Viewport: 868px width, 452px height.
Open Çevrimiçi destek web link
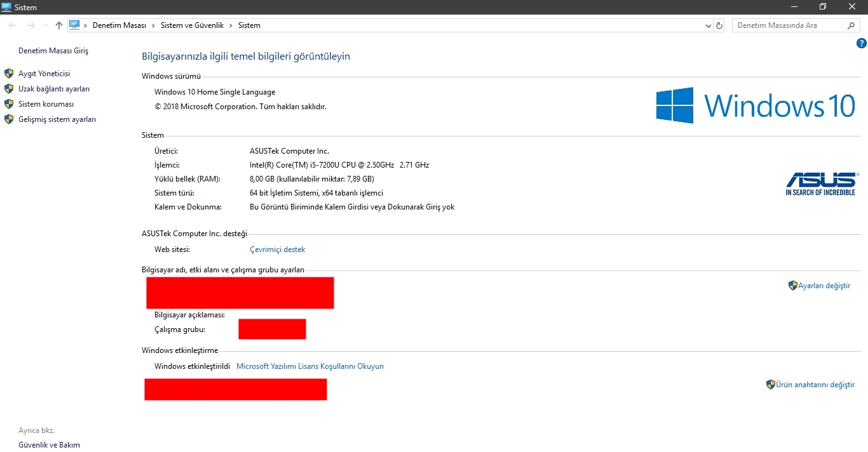[x=278, y=249]
